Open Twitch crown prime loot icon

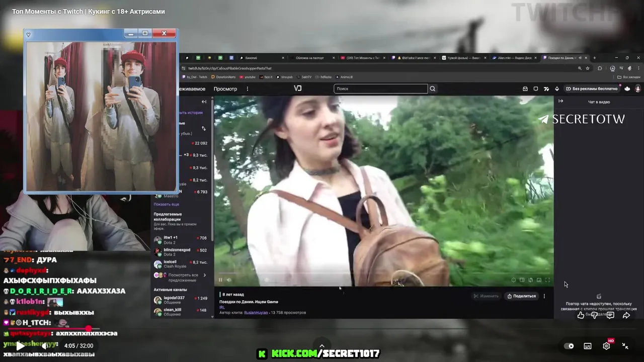tap(627, 88)
